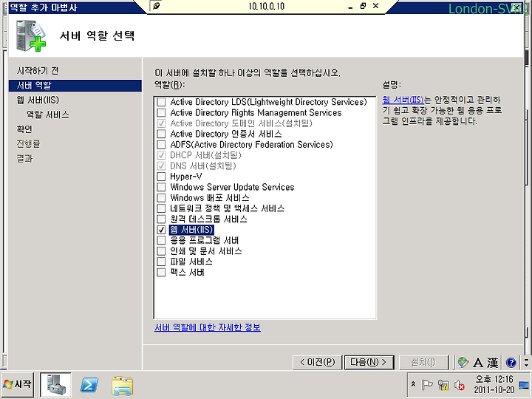This screenshot has height=399, width=532.
Task: Open 웹 서버(IIS) link in description
Action: pyautogui.click(x=403, y=100)
